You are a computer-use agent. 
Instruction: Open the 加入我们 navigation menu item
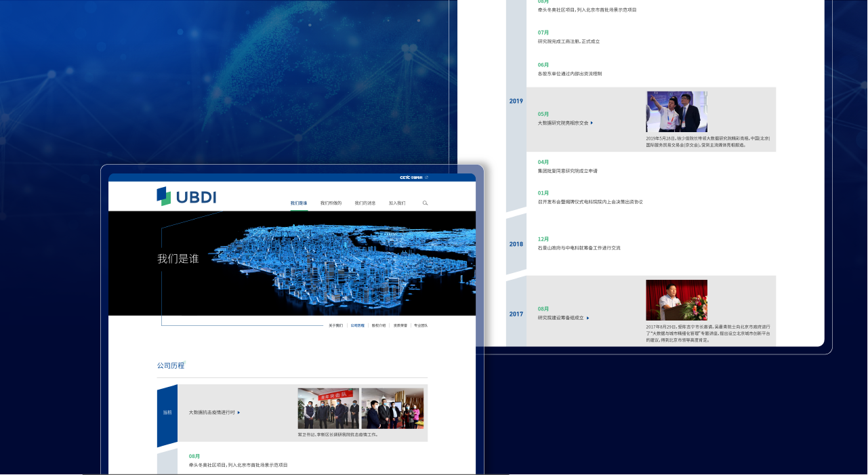(x=397, y=203)
